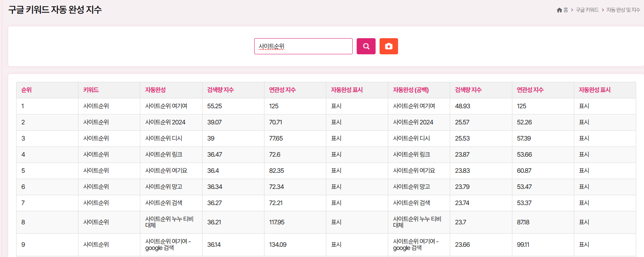
Task: Click the search volume value 23.79
Action: pyautogui.click(x=462, y=187)
